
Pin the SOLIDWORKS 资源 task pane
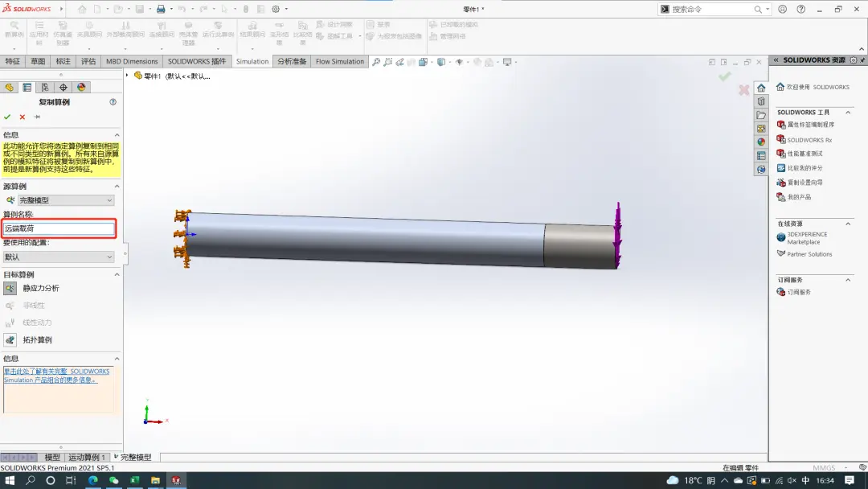[x=862, y=60]
